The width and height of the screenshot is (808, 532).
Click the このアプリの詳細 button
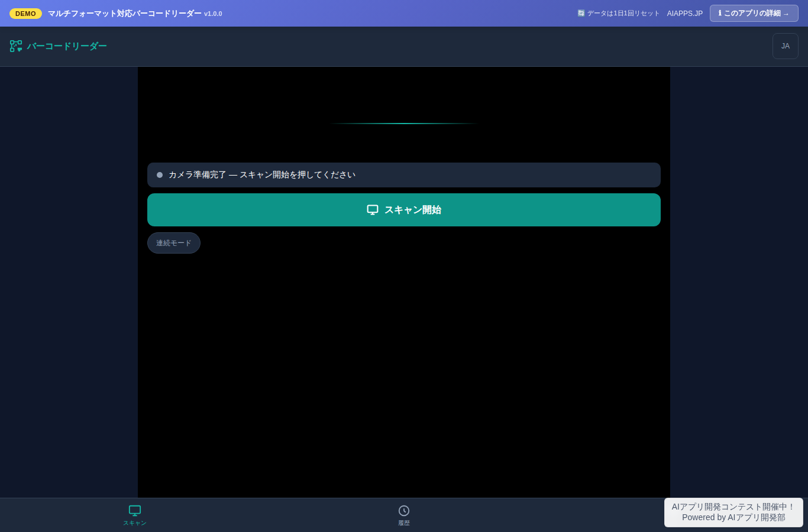(754, 14)
